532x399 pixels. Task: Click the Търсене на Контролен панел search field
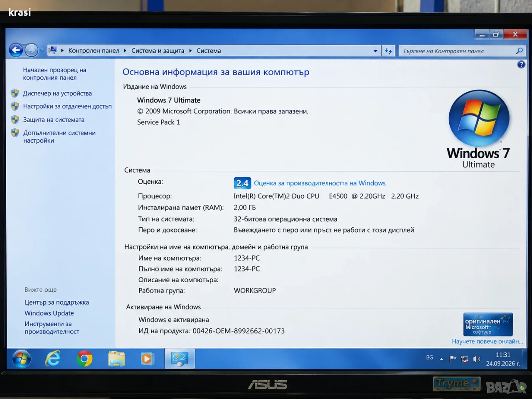click(457, 51)
